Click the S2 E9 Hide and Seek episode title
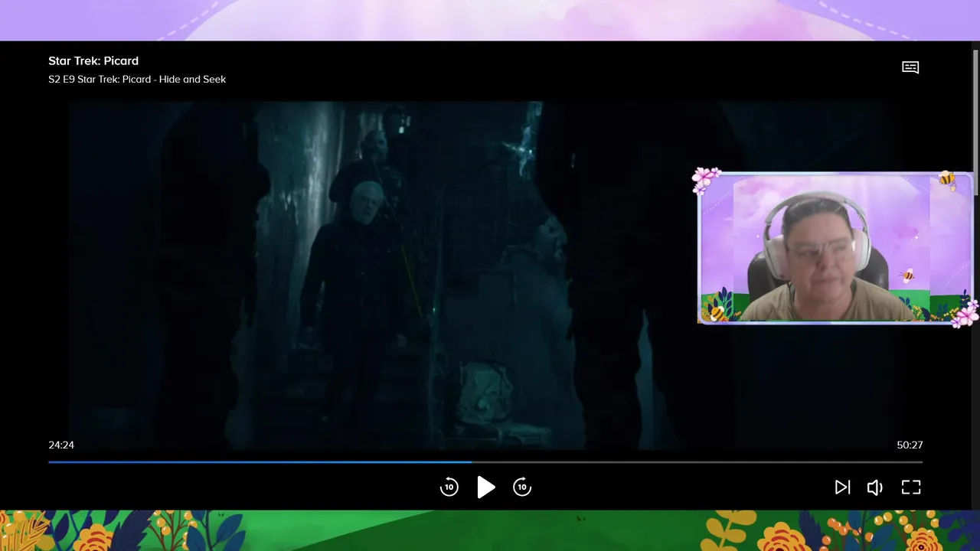This screenshot has width=980, height=551. pos(137,80)
